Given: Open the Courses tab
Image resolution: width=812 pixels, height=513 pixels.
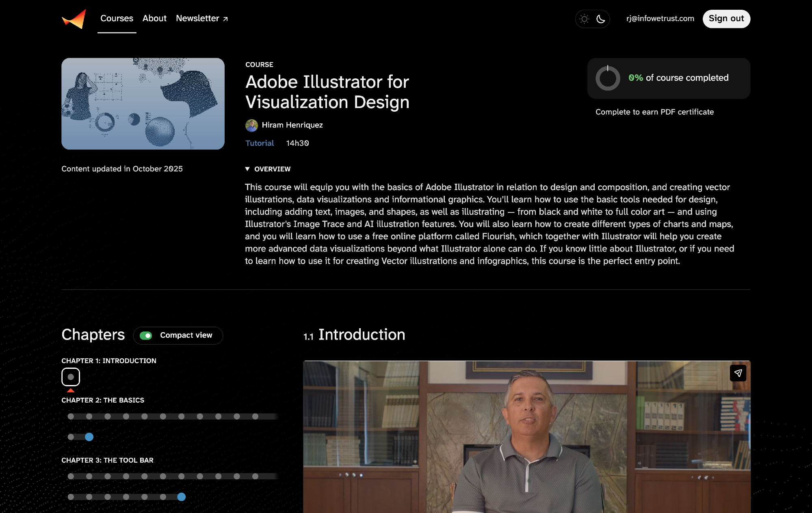Looking at the screenshot, I should pos(117,18).
